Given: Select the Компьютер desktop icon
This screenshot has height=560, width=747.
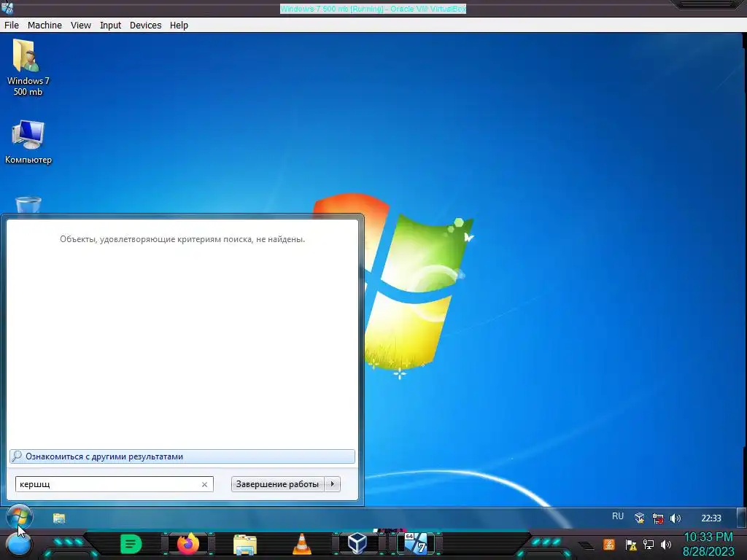Looking at the screenshot, I should (x=28, y=142).
